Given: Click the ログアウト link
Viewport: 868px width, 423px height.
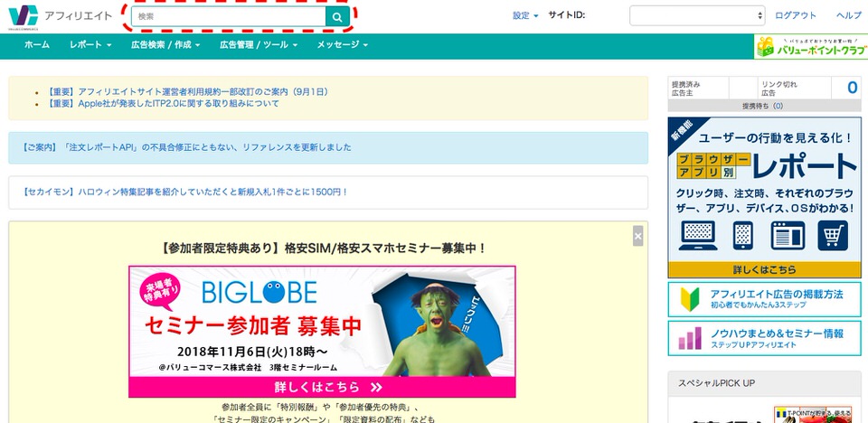Looking at the screenshot, I should tap(796, 15).
